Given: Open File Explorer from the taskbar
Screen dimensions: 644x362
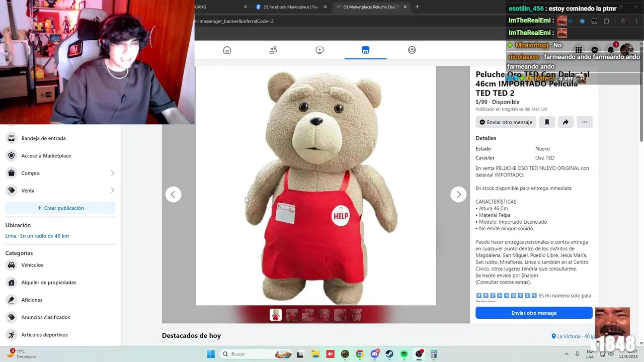Looking at the screenshot, I should point(315,354).
